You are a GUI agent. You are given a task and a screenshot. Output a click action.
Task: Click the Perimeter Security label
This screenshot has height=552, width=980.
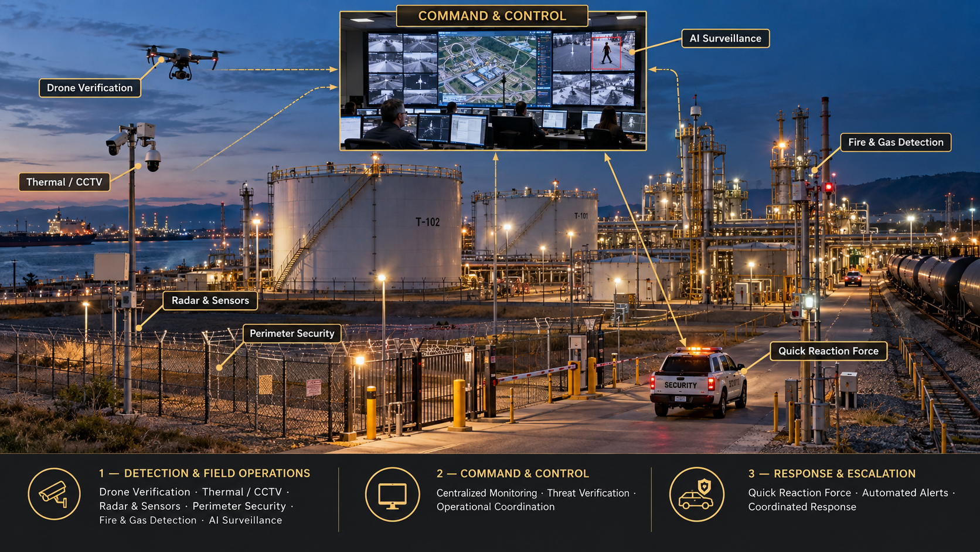tap(292, 334)
